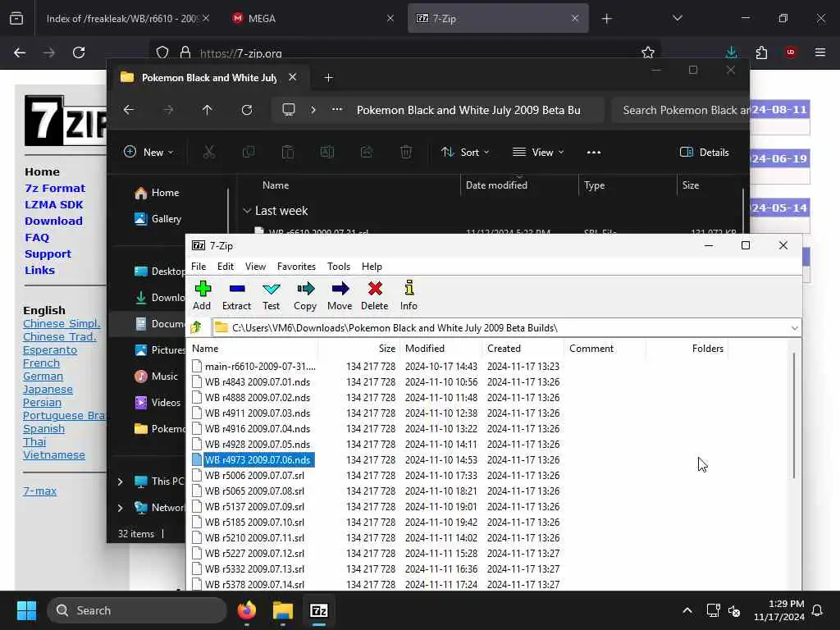Go up one folder level in 7-Zip
Screen dimensions: 840x630
[x=196, y=327]
